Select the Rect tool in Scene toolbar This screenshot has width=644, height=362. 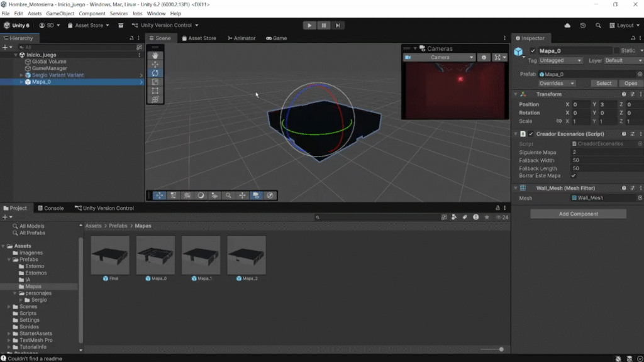(x=155, y=90)
